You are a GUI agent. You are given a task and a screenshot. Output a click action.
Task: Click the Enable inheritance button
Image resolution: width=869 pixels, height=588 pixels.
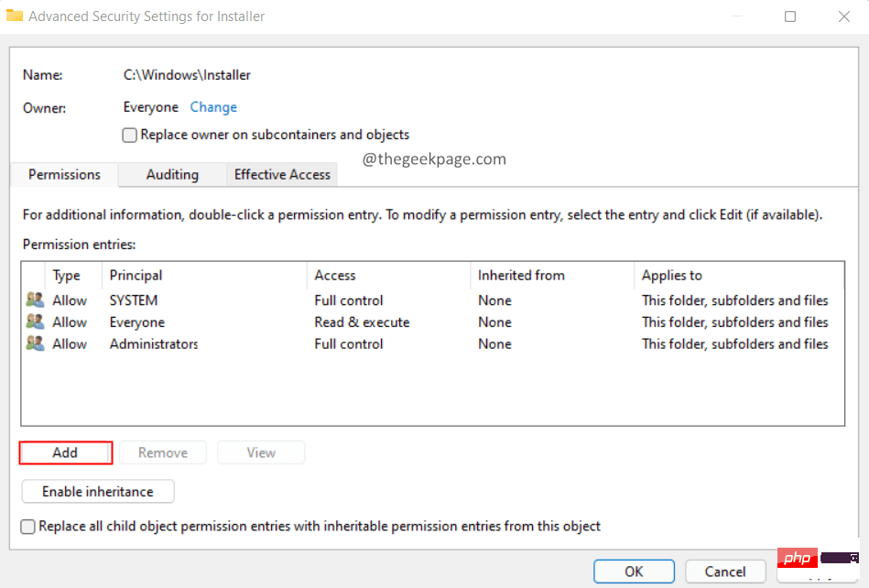(x=98, y=492)
